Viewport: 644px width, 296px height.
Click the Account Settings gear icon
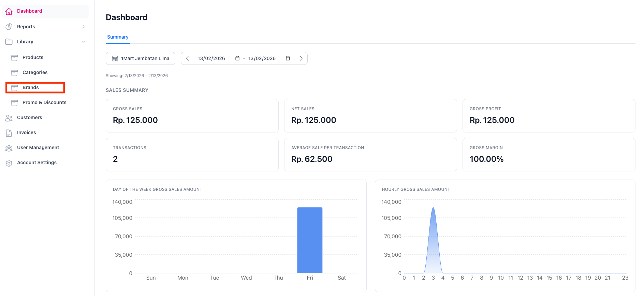tap(9, 163)
